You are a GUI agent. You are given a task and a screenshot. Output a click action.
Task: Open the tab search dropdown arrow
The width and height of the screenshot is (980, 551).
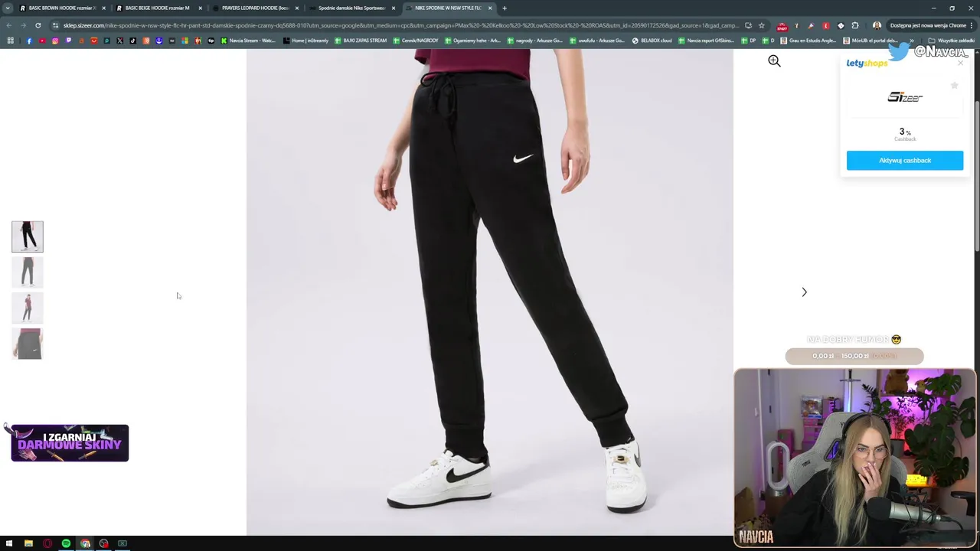click(9, 8)
